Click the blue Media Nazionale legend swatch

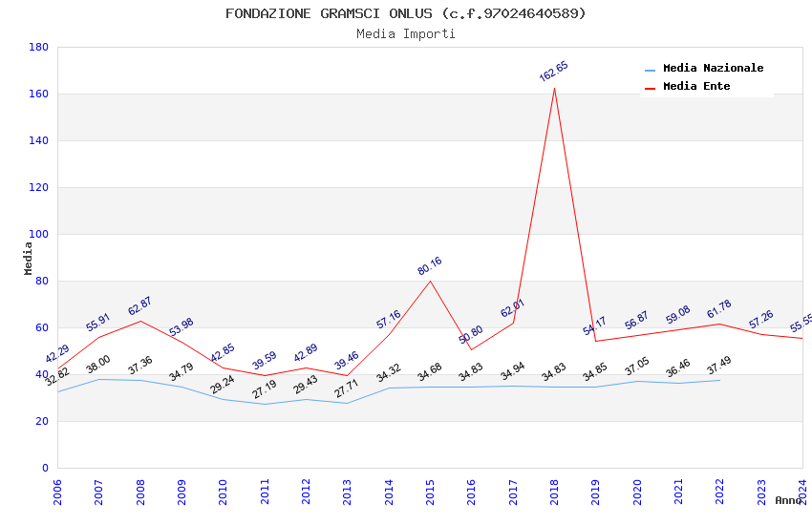tap(650, 70)
